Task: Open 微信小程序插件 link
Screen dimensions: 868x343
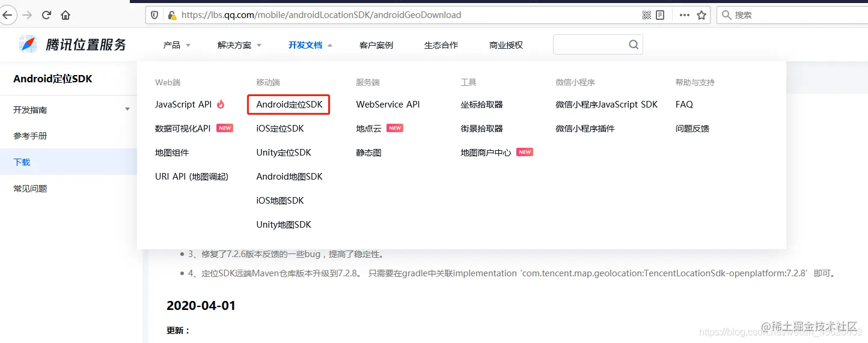Action: point(585,129)
